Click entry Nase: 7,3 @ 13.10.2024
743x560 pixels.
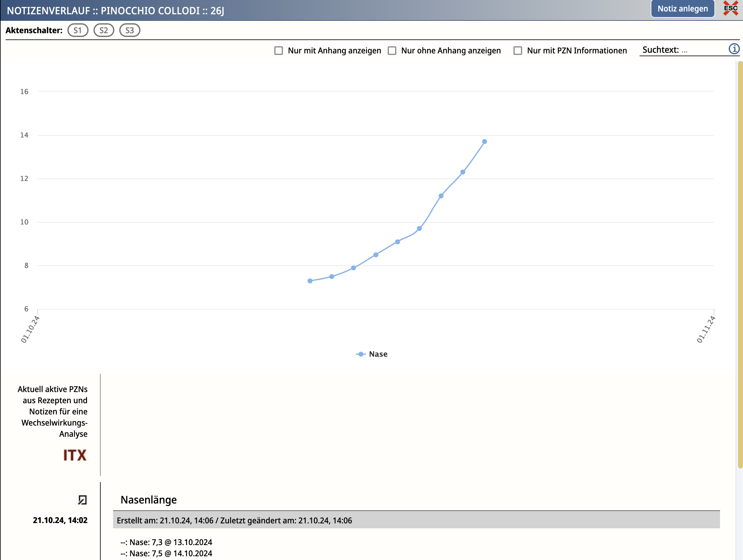point(166,542)
